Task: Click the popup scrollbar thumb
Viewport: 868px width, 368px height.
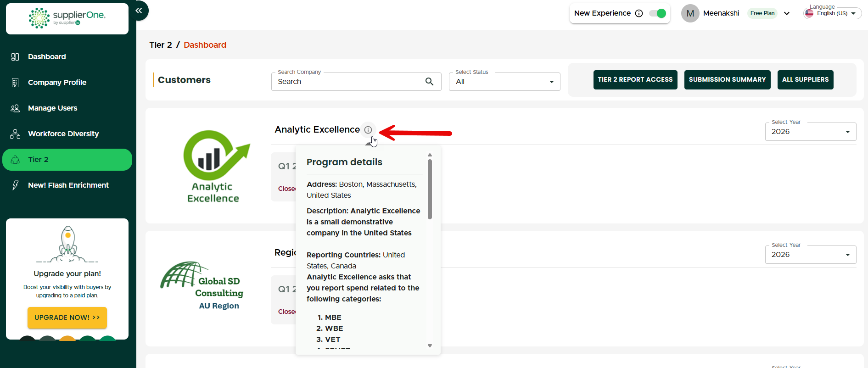Action: (x=430, y=189)
